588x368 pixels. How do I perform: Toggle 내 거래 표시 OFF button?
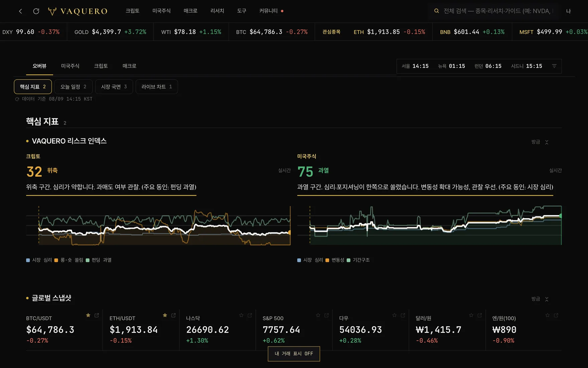click(294, 354)
